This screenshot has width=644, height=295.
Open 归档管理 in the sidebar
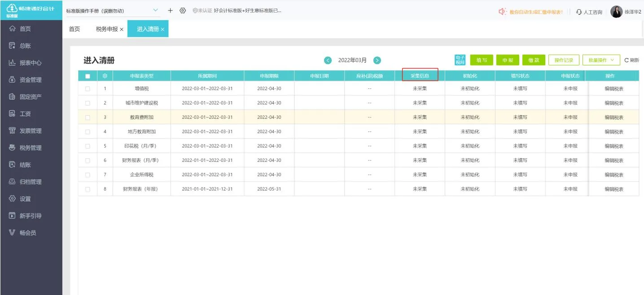[30, 182]
